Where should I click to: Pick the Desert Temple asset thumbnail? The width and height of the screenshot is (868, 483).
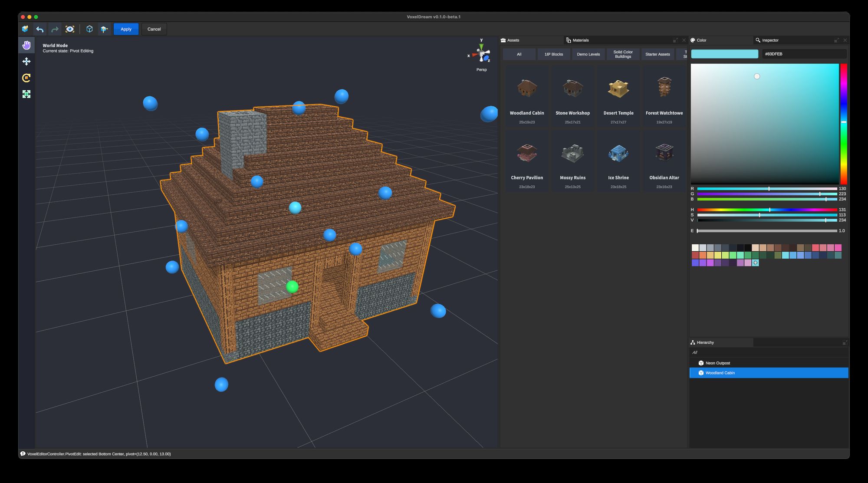coord(618,96)
